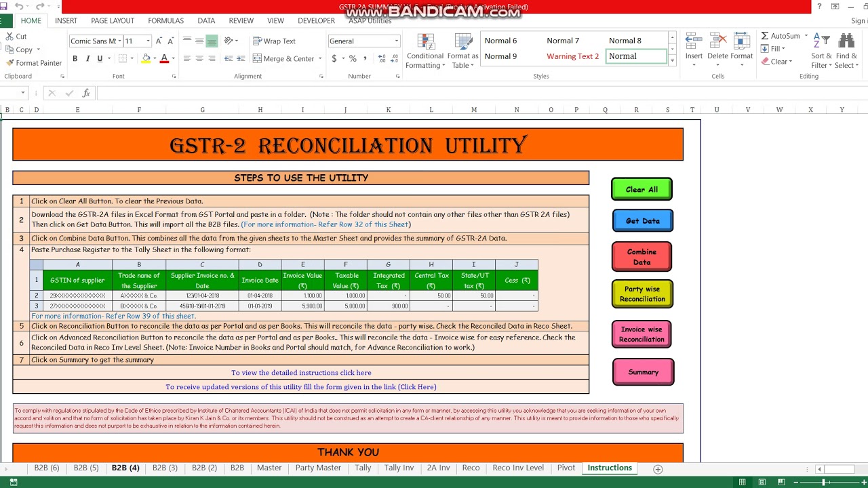Cut the selection with scissors icon
This screenshot has width=868, height=488.
[x=16, y=37]
